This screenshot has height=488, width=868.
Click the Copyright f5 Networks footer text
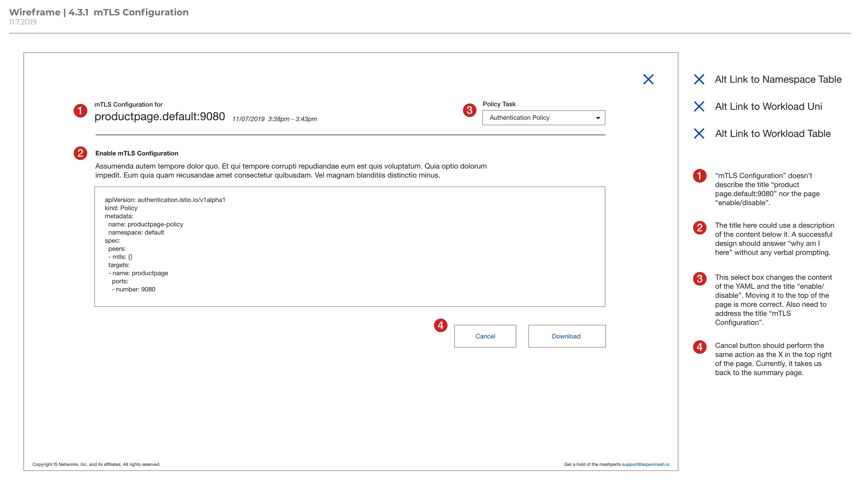pyautogui.click(x=96, y=464)
